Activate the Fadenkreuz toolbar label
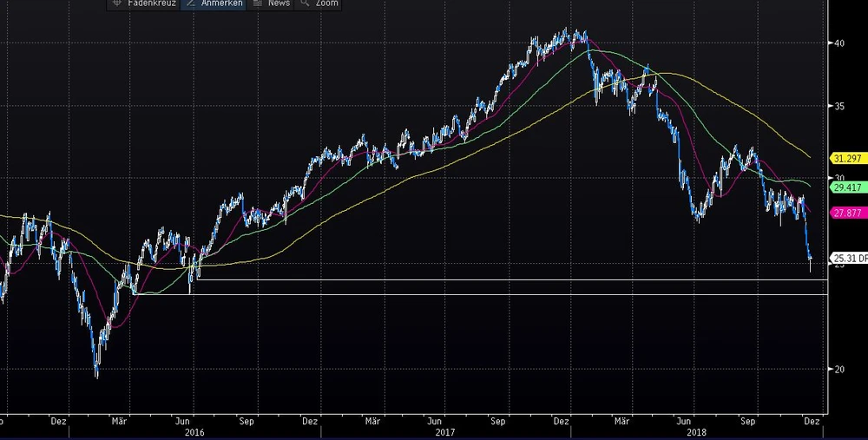868x440 pixels. (152, 3)
